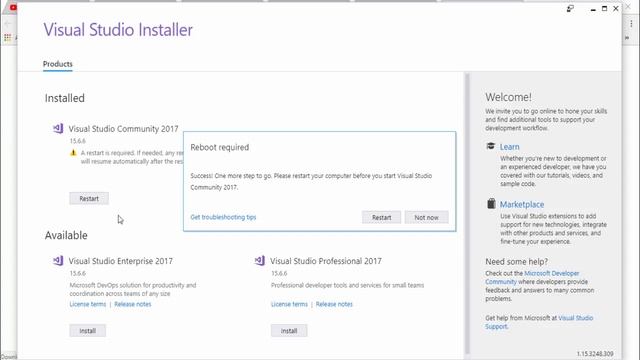Open License terms for Professional 2017
This screenshot has height=360, width=640.
coord(289,304)
